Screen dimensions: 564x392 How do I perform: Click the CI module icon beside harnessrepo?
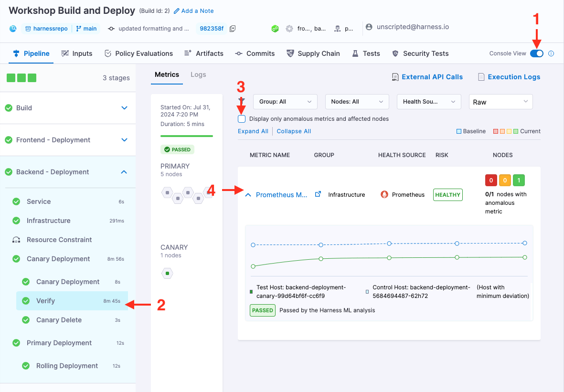point(13,29)
